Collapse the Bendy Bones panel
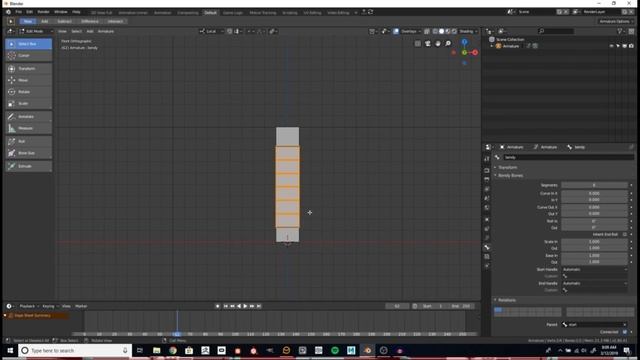The width and height of the screenshot is (640, 360). click(510, 176)
